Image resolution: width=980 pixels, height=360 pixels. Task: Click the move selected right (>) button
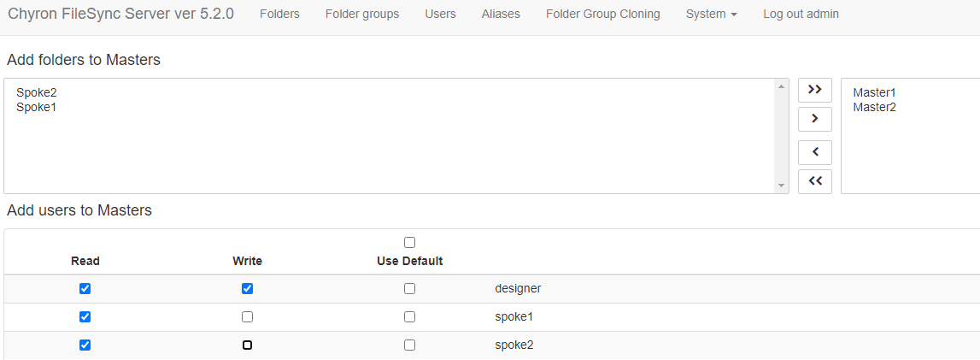coord(814,119)
